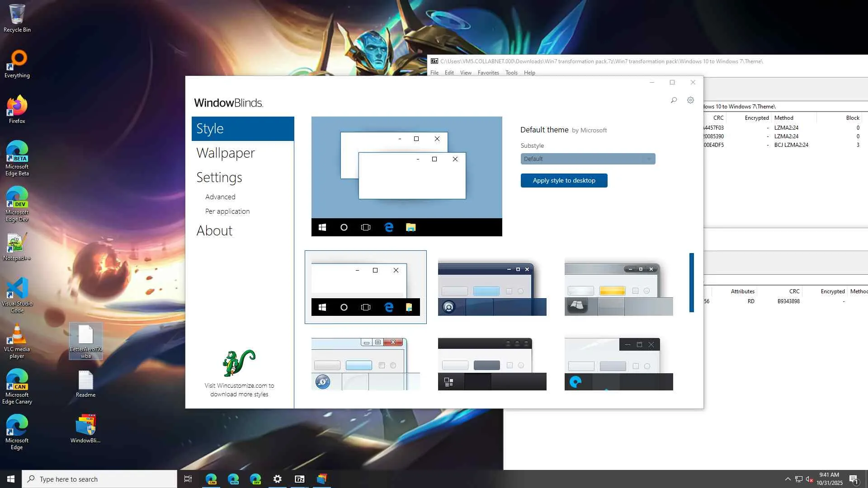The width and height of the screenshot is (868, 488).
Task: Click the Type here to search box
Action: pyautogui.click(x=99, y=479)
